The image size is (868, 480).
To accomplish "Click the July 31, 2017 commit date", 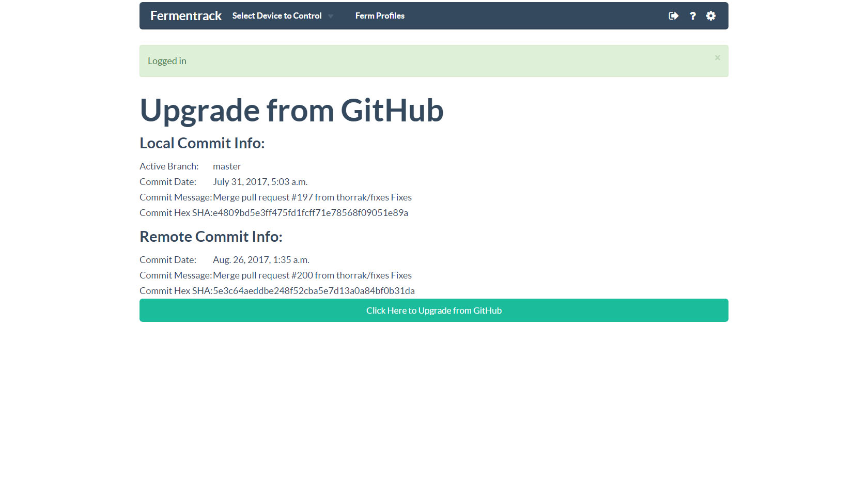I will 260,182.
